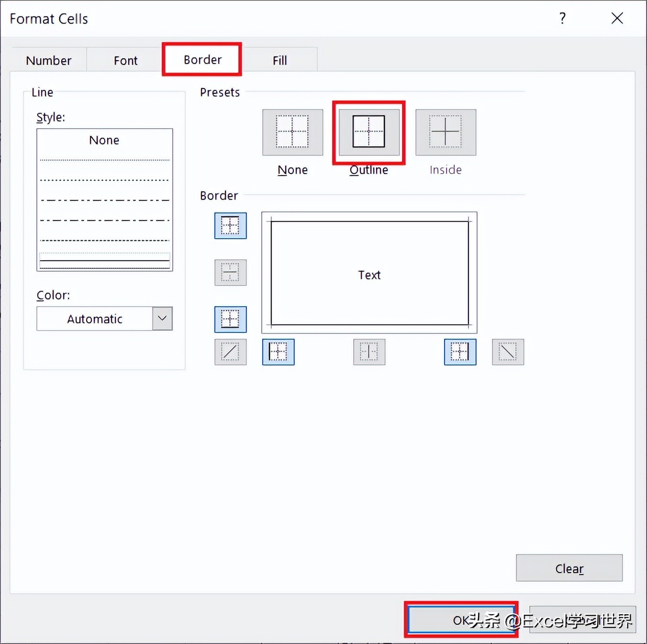
Task: Select the Border tab
Action: (202, 59)
